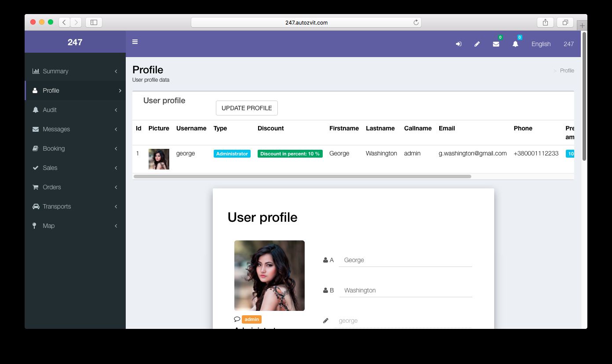Expand the Map menu chevron
Image resolution: width=612 pixels, height=364 pixels.
click(x=116, y=226)
